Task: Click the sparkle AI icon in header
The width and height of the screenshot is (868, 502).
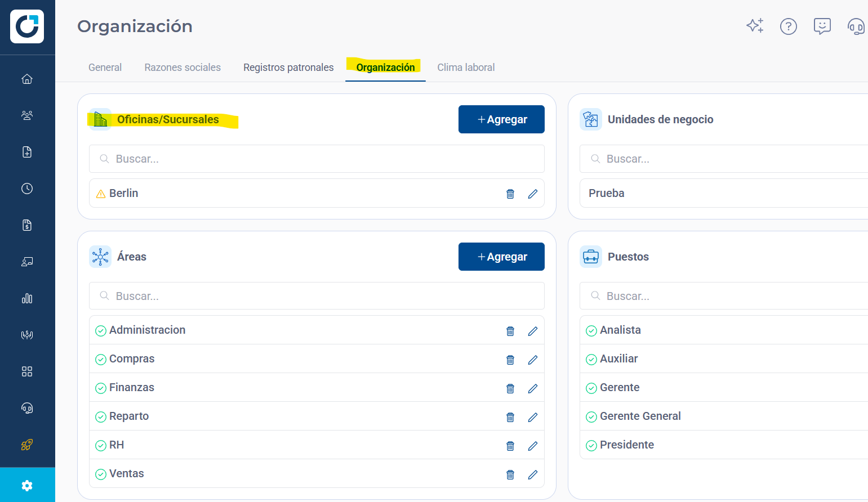Action: pos(755,26)
